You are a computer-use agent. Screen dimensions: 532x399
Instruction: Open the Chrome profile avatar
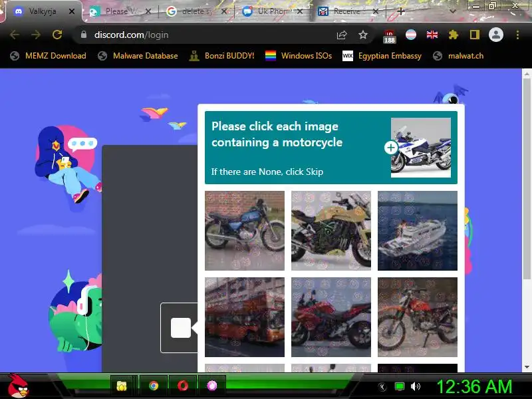point(495,35)
